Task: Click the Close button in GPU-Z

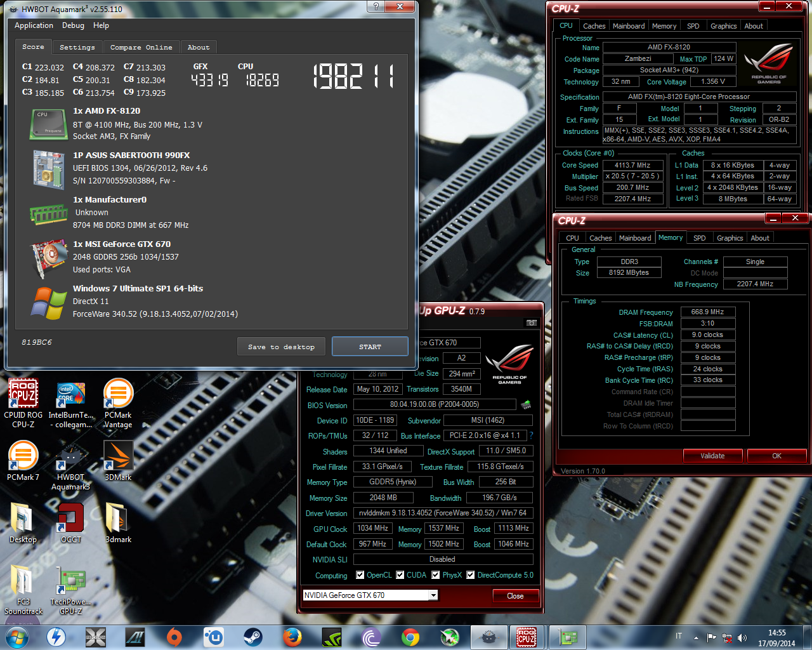Action: [x=515, y=596]
